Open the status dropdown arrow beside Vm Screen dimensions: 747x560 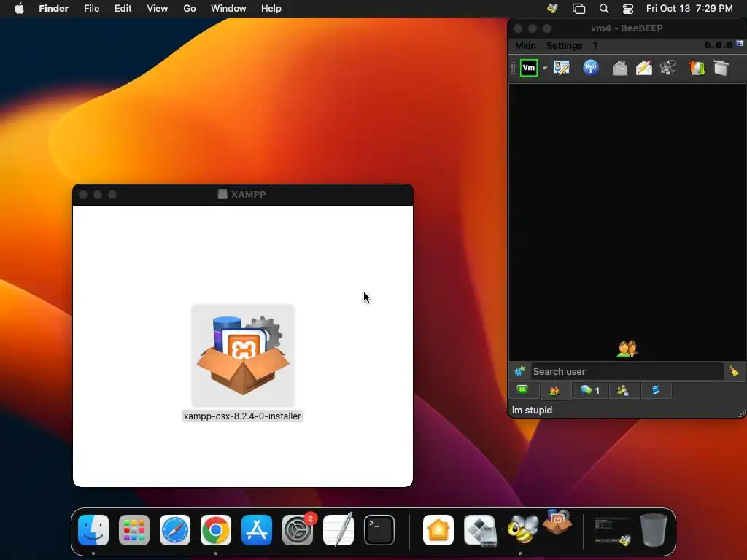544,68
